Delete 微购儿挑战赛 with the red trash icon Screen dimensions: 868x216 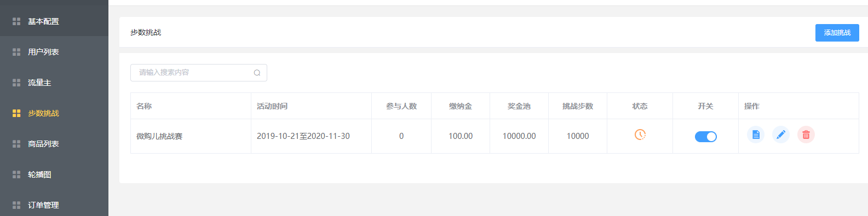806,135
